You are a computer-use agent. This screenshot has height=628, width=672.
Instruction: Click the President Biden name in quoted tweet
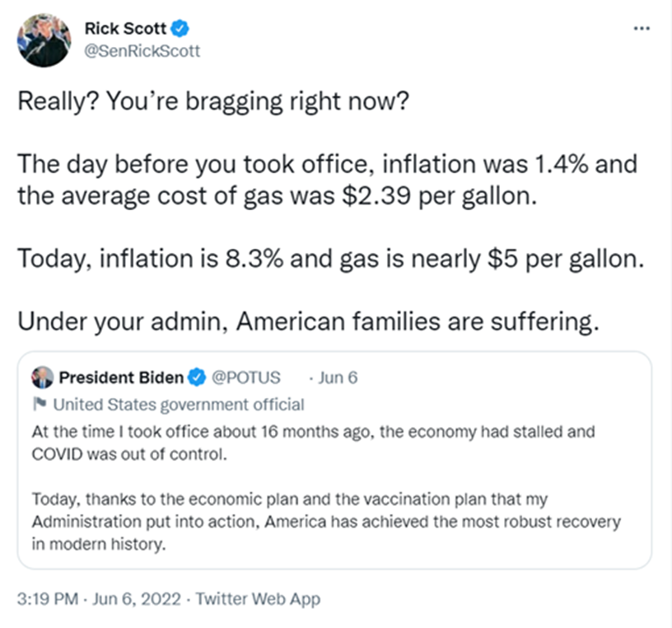point(121,377)
